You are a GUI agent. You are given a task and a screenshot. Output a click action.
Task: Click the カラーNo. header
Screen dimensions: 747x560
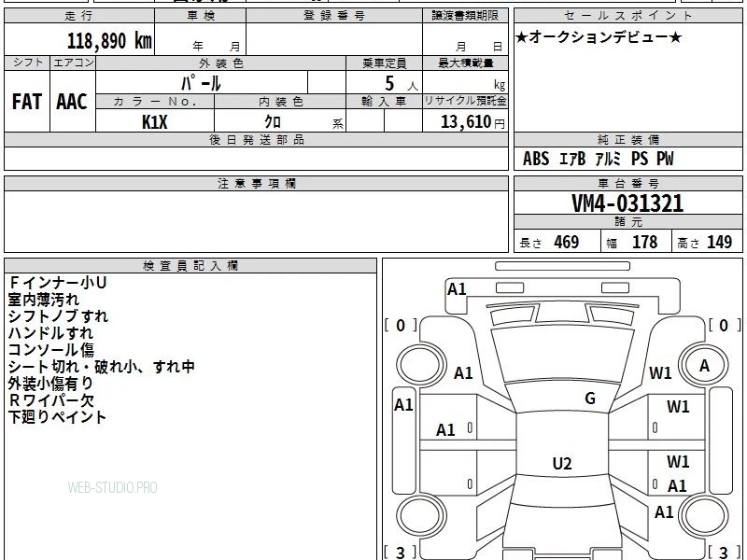155,102
